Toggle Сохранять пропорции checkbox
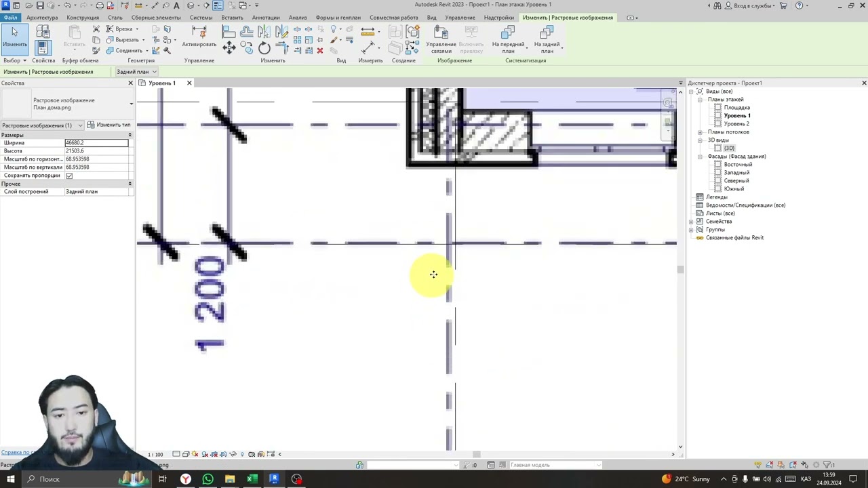 click(x=69, y=176)
